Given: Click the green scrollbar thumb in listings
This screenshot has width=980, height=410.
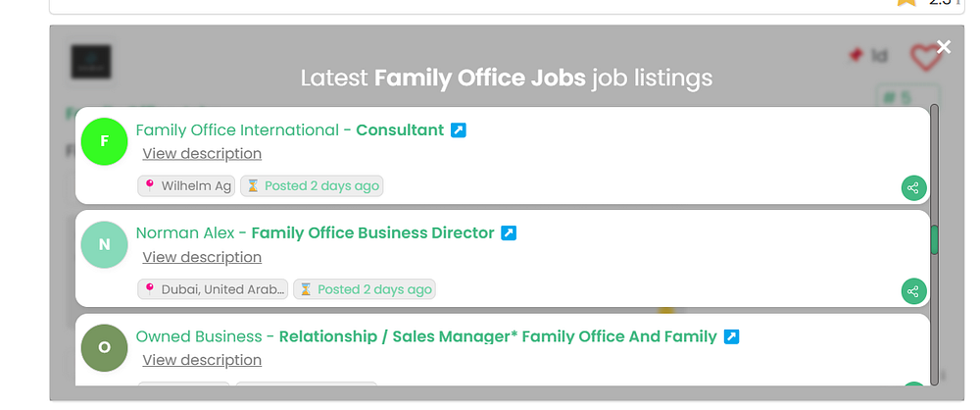Looking at the screenshot, I should [934, 239].
